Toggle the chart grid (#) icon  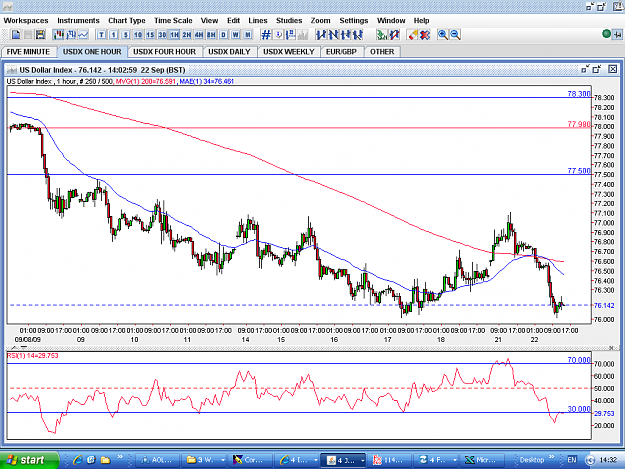tap(266, 35)
